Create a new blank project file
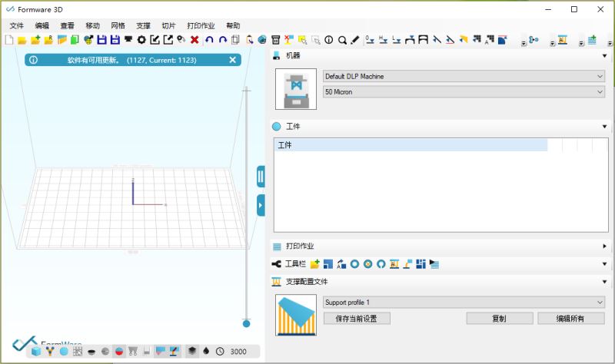The height and width of the screenshot is (364, 615). [9, 40]
